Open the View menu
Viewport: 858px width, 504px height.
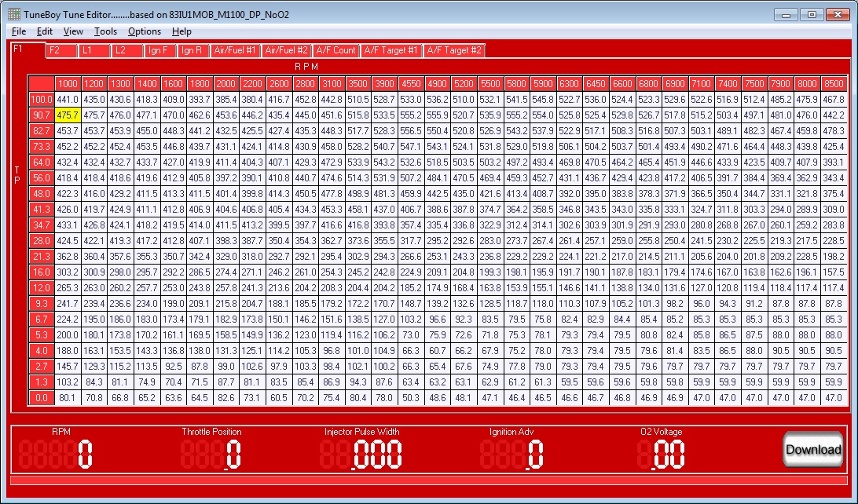[x=73, y=31]
